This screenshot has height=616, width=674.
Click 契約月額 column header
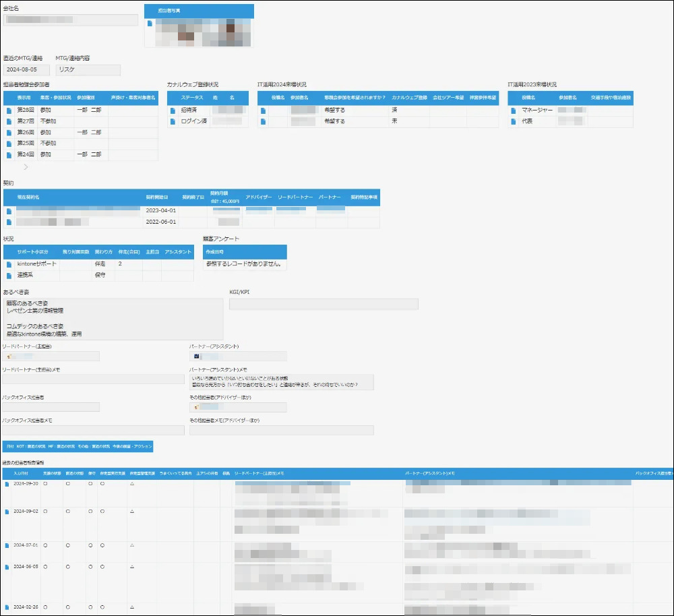[x=219, y=193]
